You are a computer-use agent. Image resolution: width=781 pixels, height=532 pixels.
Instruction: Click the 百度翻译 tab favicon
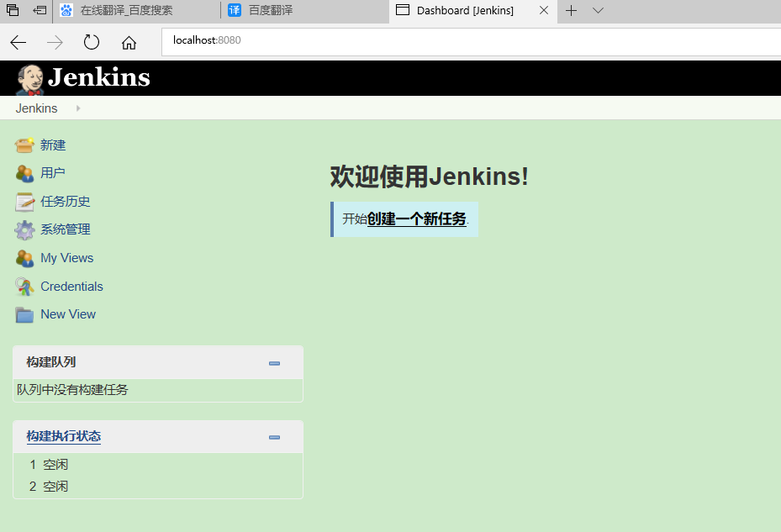(x=234, y=10)
